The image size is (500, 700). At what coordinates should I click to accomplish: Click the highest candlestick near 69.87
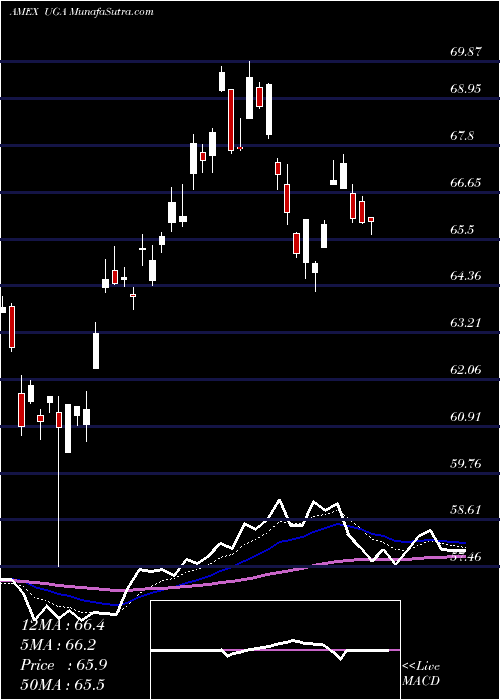250,98
